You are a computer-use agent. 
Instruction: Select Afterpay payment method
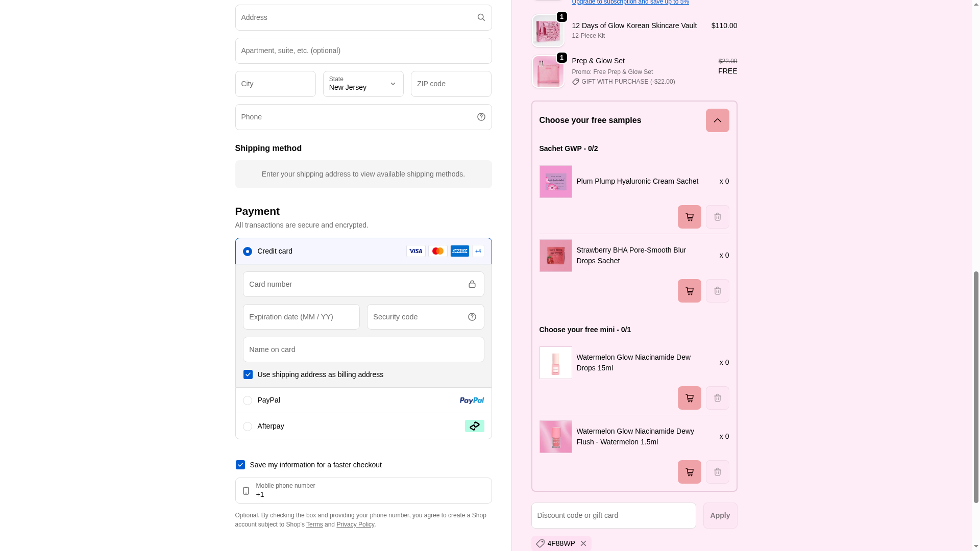[248, 427]
